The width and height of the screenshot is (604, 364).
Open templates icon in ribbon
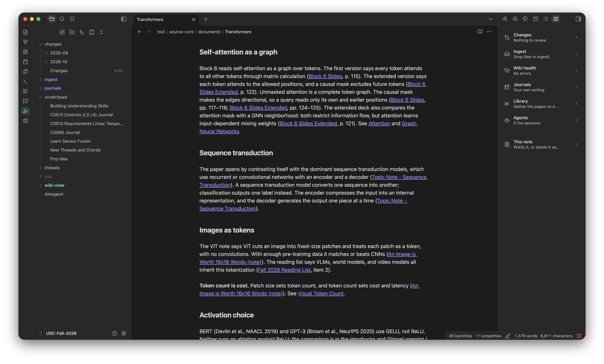coord(25,71)
